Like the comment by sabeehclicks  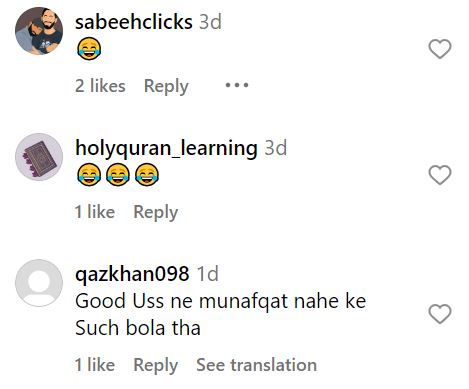click(440, 49)
